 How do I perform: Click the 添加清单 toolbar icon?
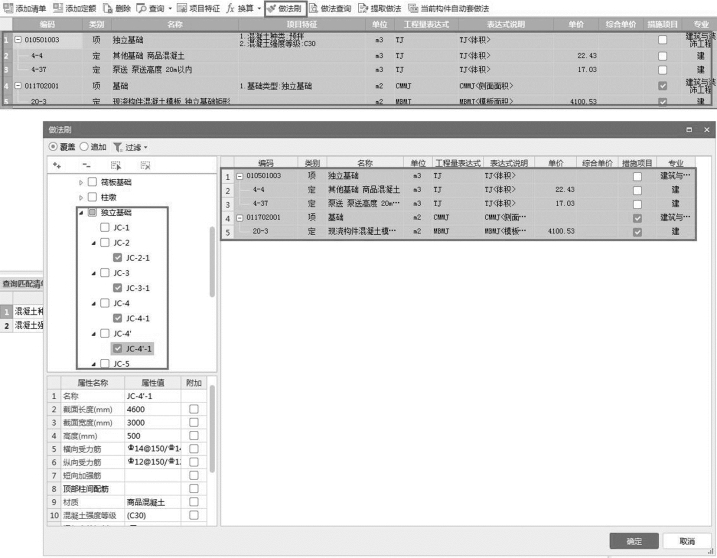[x=8, y=8]
